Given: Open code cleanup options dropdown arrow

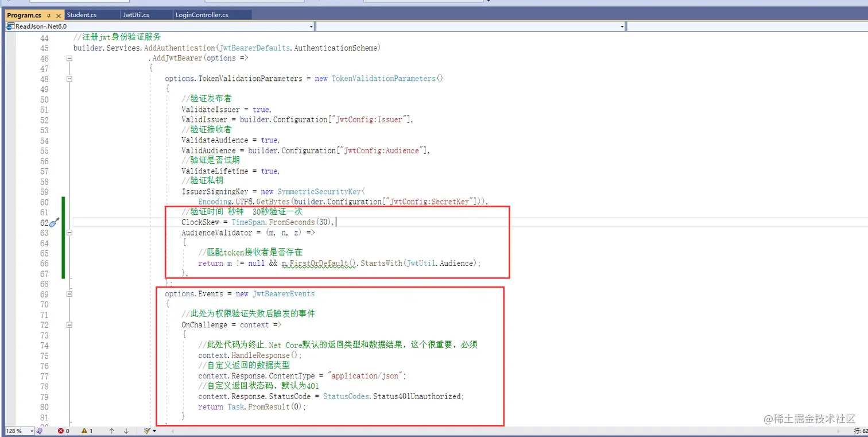Looking at the screenshot, I should 154,431.
